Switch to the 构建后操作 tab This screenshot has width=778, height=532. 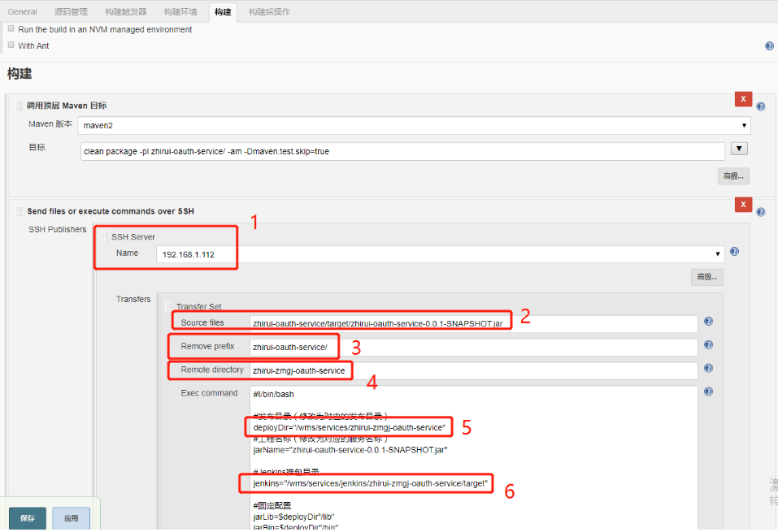click(x=268, y=11)
